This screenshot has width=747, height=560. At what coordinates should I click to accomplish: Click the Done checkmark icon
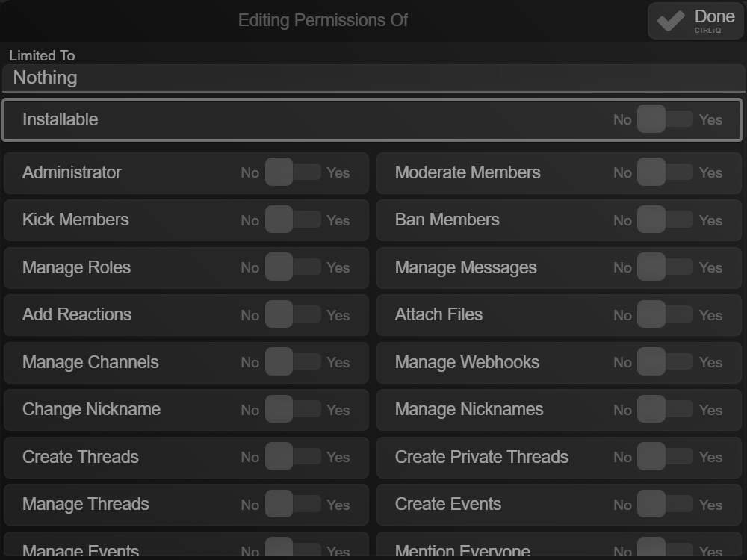(x=671, y=21)
